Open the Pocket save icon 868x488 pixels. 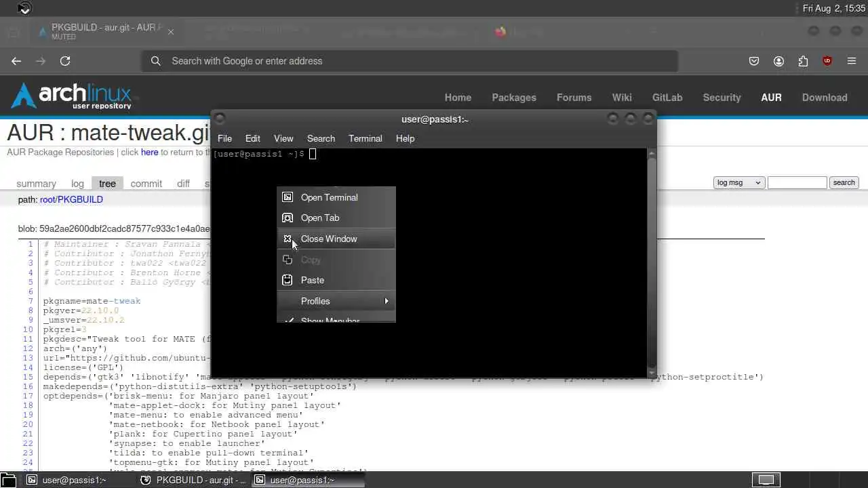[x=754, y=61]
